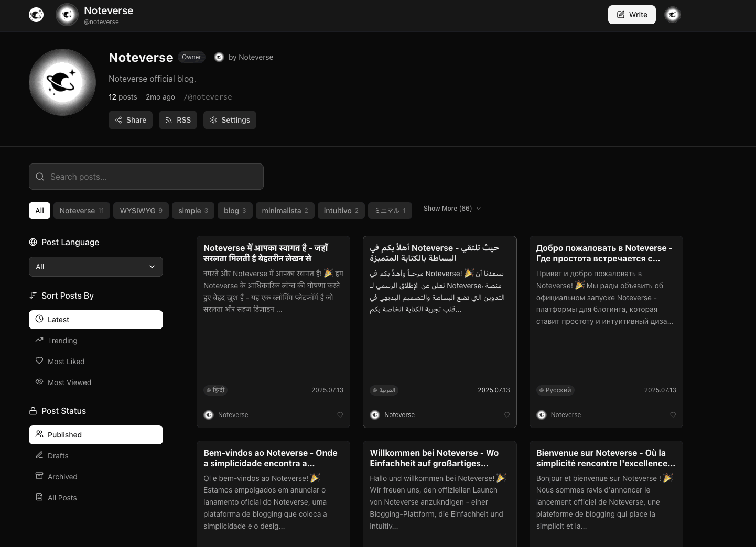Screen dimensions: 756x547
Task: Click the Русский language badge
Action: coord(555,390)
